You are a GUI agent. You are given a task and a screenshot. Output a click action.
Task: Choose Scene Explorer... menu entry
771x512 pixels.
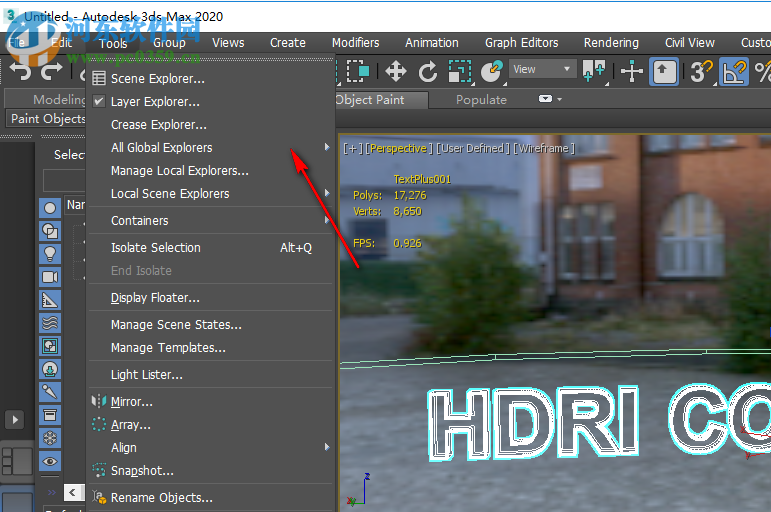coord(210,79)
